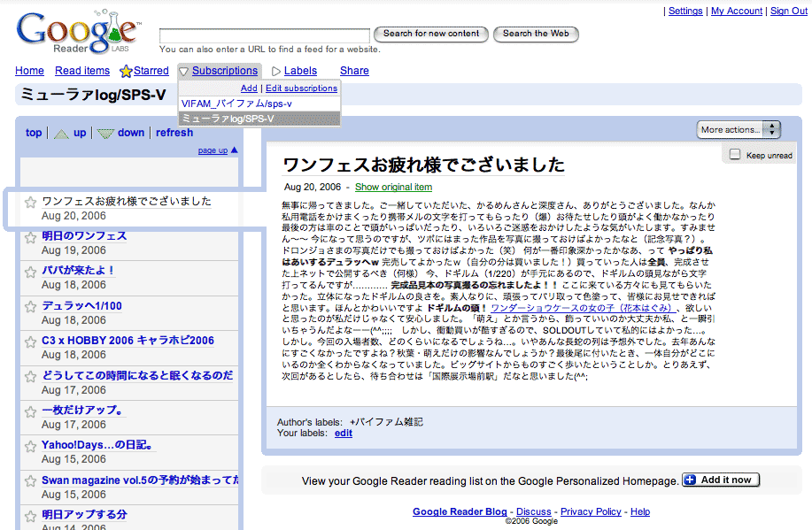The height and width of the screenshot is (530, 812).
Task: Click into the feed search text field
Action: click(x=265, y=35)
